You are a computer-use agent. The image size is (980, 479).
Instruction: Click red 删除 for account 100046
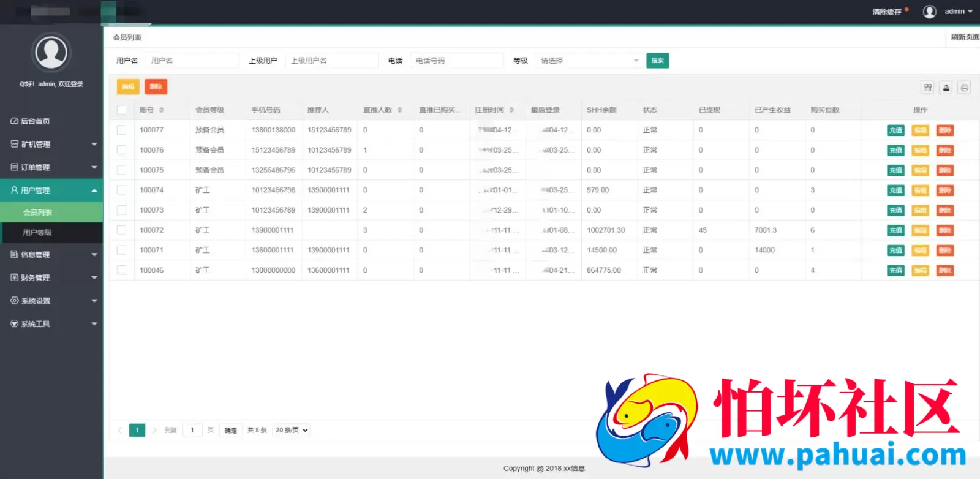coord(945,270)
